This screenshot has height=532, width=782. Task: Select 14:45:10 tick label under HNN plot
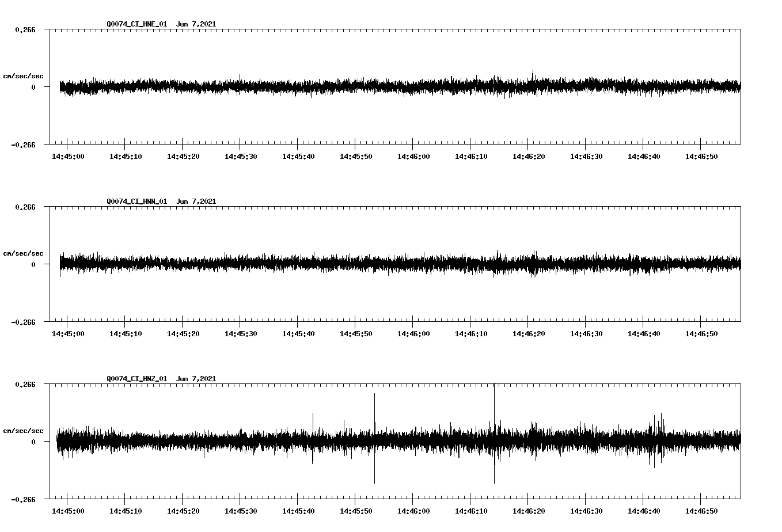click(x=126, y=334)
